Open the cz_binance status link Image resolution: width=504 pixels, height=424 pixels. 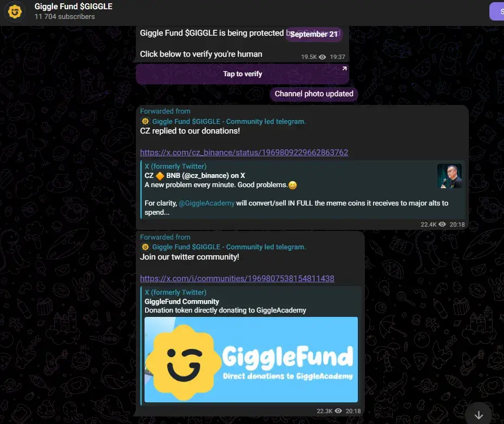coord(244,153)
